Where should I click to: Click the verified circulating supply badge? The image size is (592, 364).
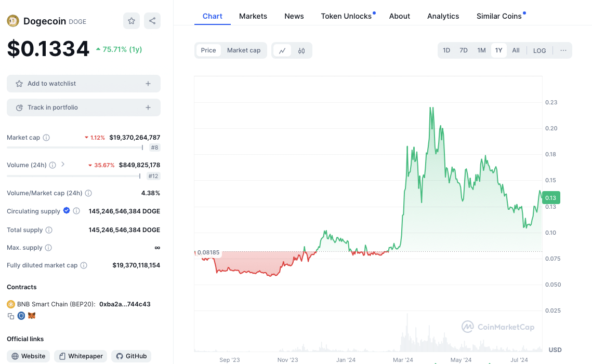67,210
